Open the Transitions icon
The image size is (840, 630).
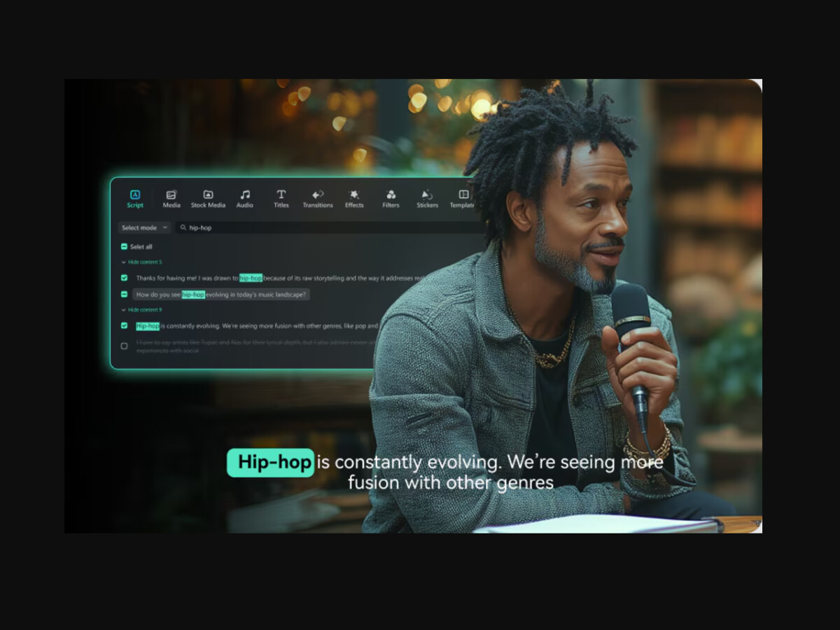[x=318, y=195]
